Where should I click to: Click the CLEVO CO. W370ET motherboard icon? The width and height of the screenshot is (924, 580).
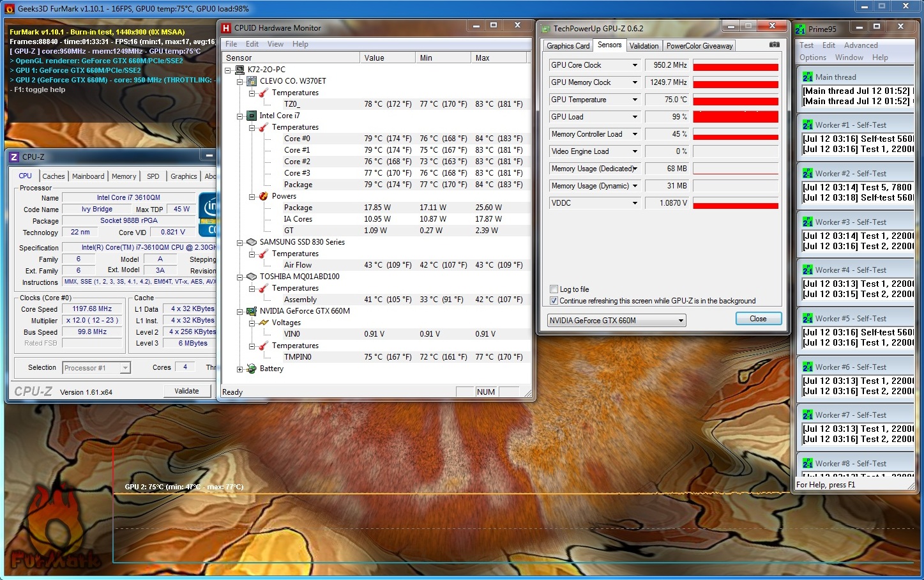coord(252,81)
